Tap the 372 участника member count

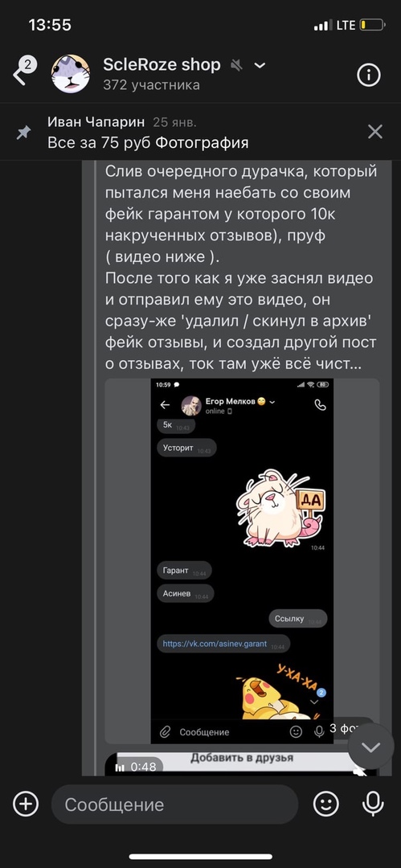[151, 84]
